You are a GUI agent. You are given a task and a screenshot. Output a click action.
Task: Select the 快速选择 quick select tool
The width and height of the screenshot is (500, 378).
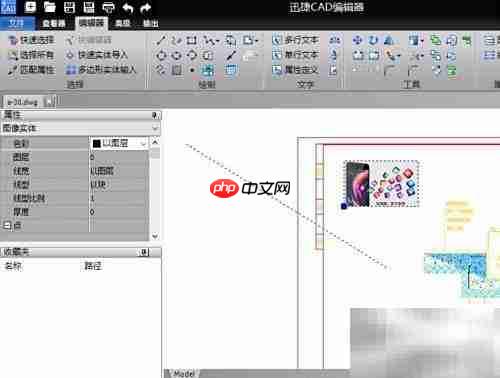click(31, 40)
